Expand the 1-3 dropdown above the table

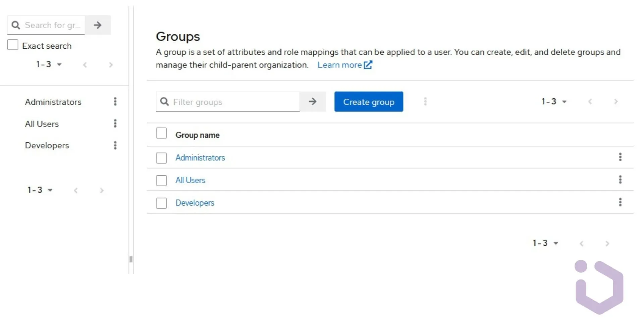[x=554, y=101]
